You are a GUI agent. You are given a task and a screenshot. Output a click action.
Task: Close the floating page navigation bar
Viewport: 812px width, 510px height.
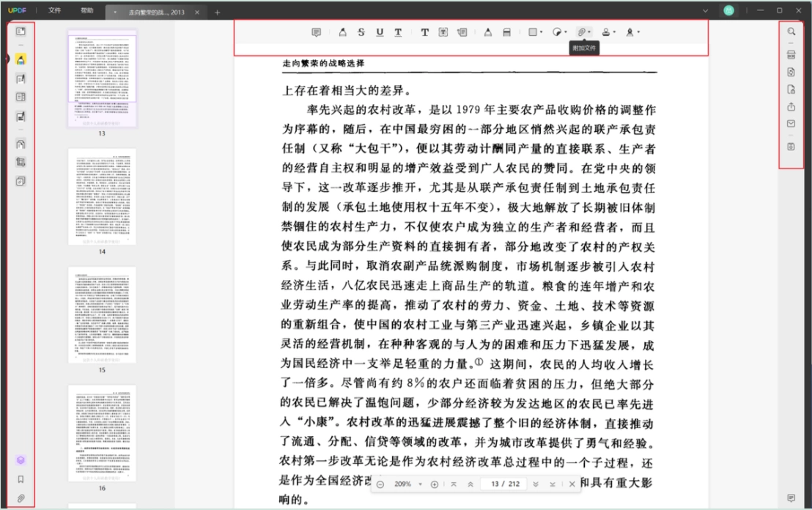click(572, 484)
